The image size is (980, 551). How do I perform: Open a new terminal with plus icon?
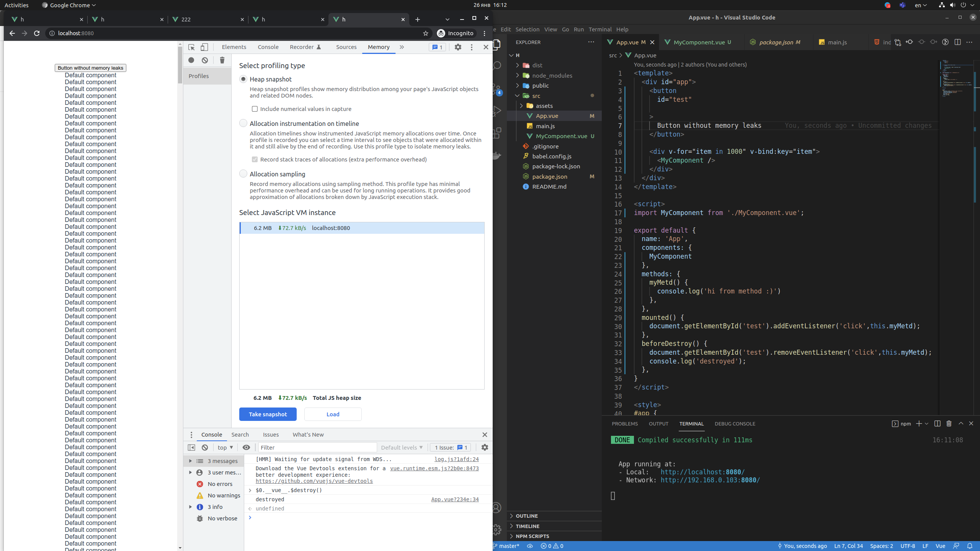click(919, 424)
